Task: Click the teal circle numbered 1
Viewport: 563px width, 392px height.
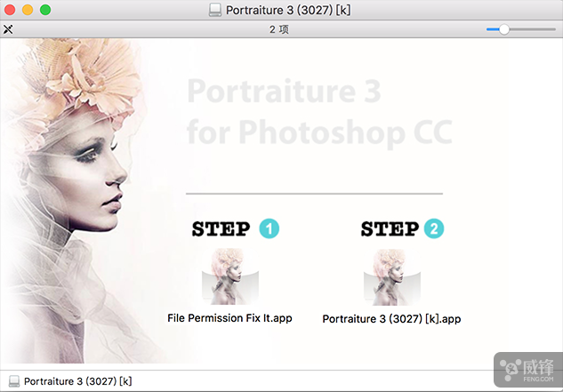Action: coord(269,229)
